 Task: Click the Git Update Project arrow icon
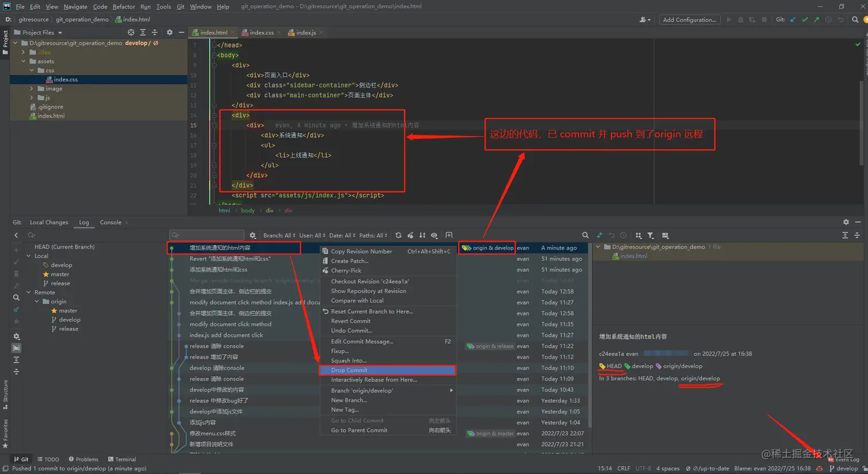click(793, 20)
